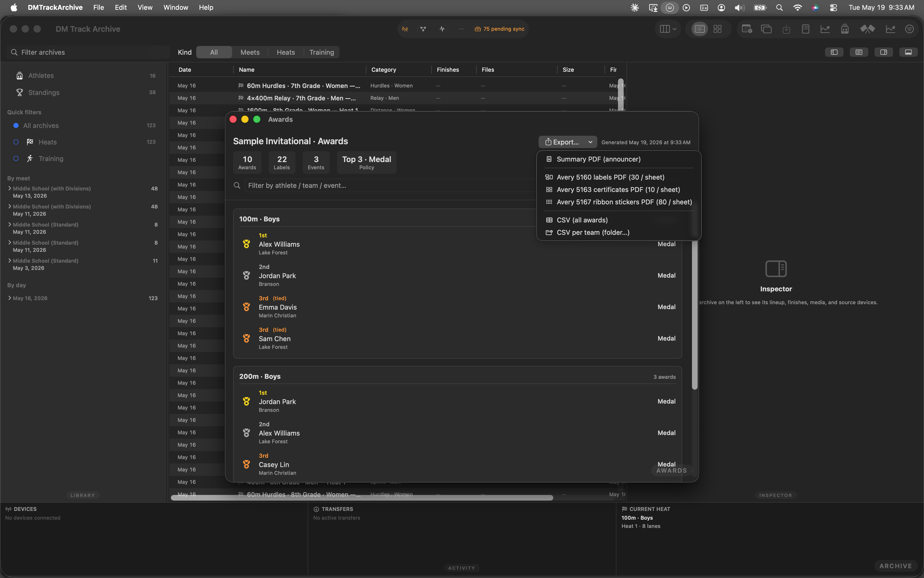The image size is (924, 578).
Task: Select the All kind tab
Action: coord(214,52)
